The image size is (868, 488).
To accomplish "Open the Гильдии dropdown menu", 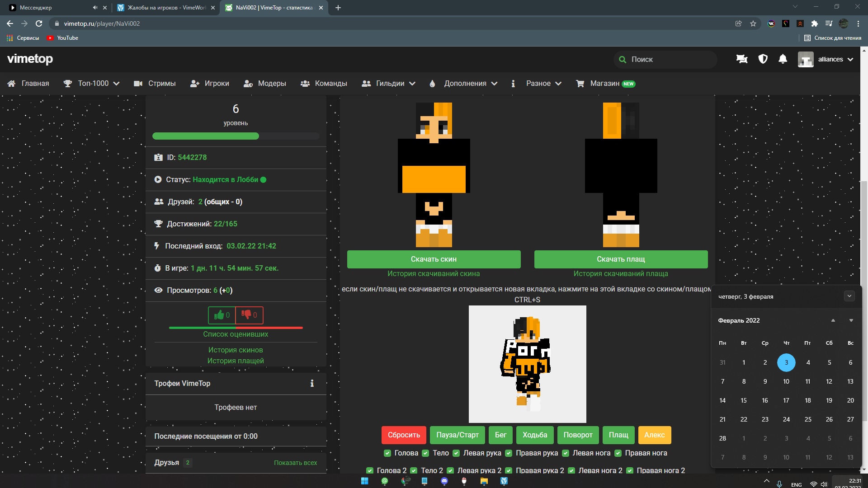I will click(389, 84).
